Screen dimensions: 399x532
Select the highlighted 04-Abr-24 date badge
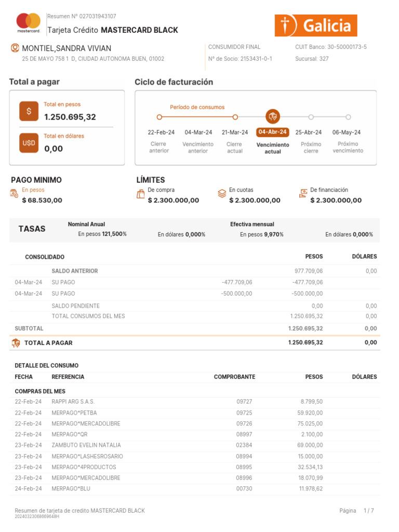click(272, 132)
